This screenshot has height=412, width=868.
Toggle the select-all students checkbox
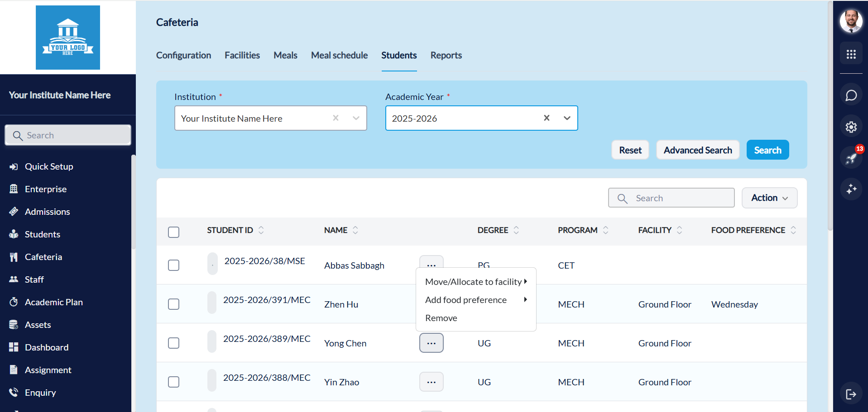click(x=173, y=232)
